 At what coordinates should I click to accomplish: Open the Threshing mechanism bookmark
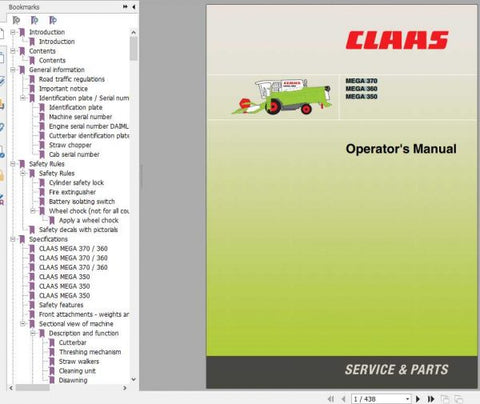pos(90,352)
